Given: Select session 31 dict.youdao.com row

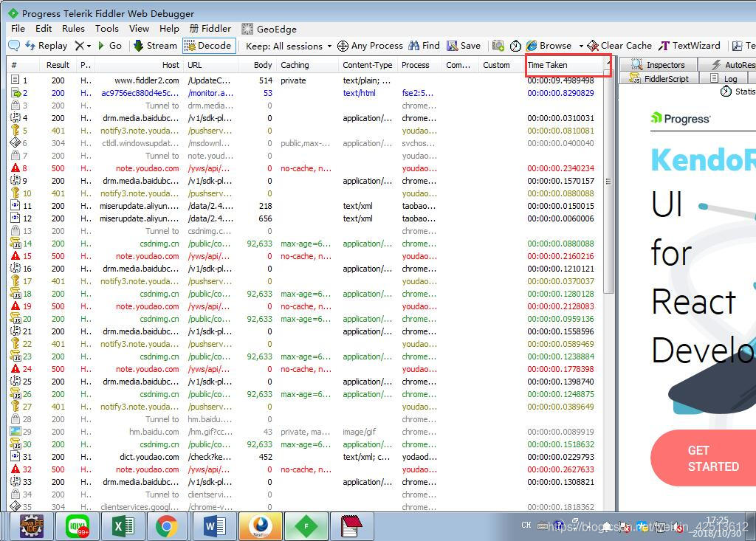Looking at the screenshot, I should point(304,457).
